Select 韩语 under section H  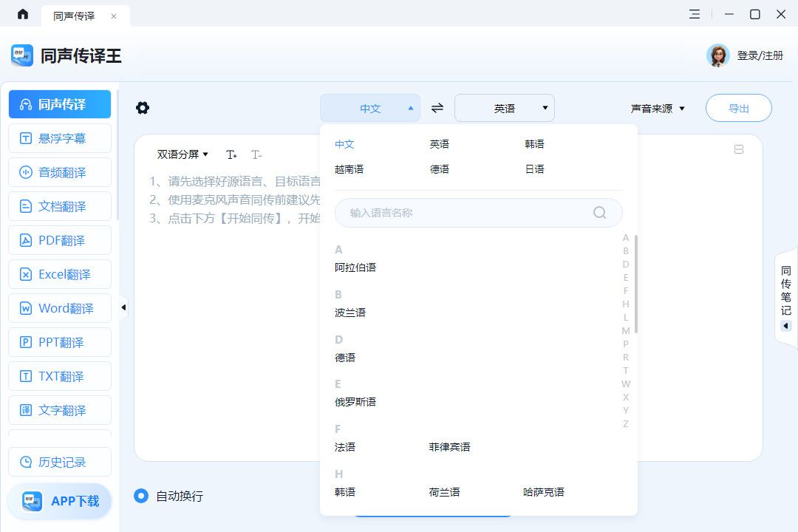[345, 492]
